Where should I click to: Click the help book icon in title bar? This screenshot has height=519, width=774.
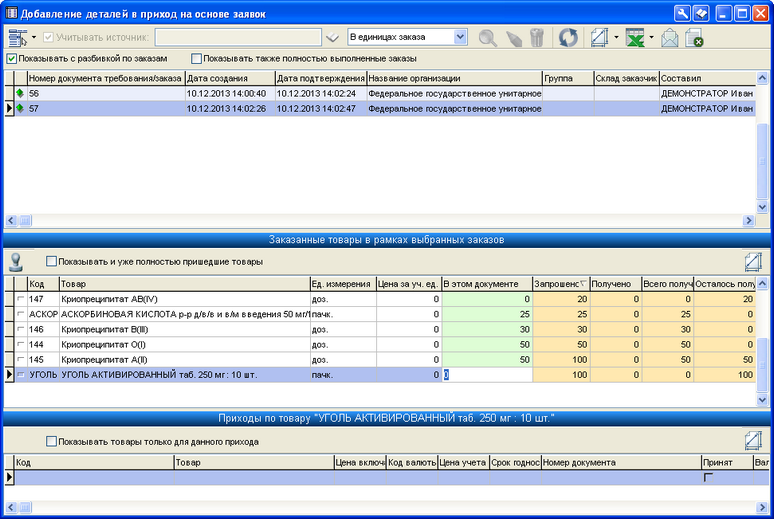point(702,13)
